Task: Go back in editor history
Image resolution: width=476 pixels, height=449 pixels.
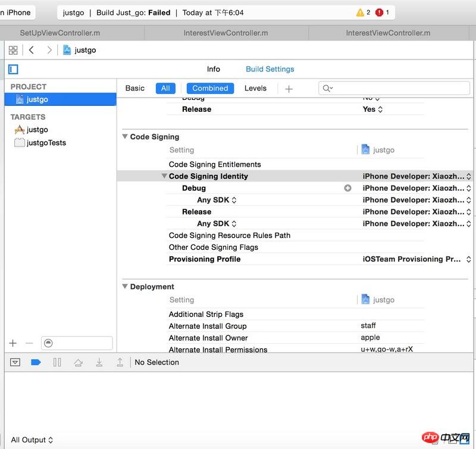Action: click(x=32, y=50)
